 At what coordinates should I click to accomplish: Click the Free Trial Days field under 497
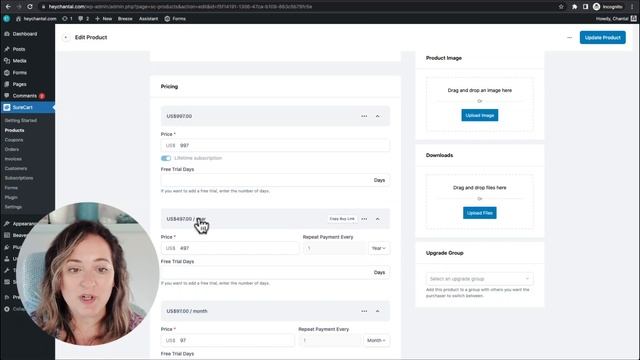coord(275,272)
